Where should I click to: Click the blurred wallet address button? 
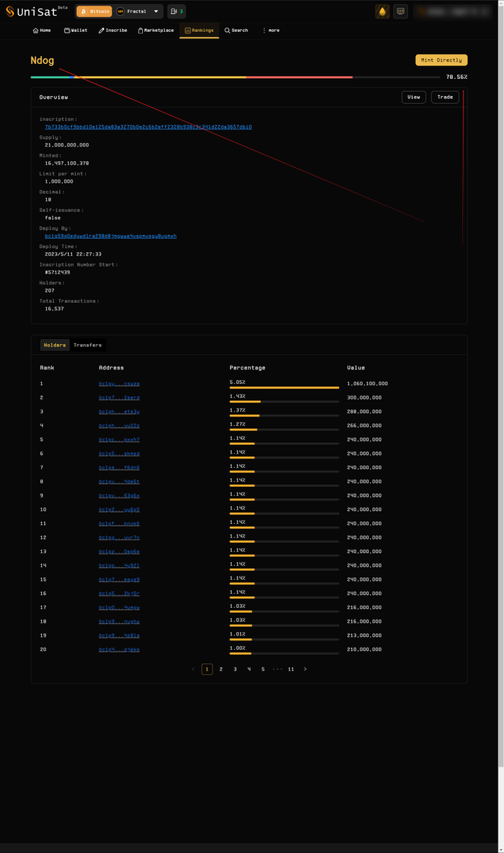(x=454, y=11)
